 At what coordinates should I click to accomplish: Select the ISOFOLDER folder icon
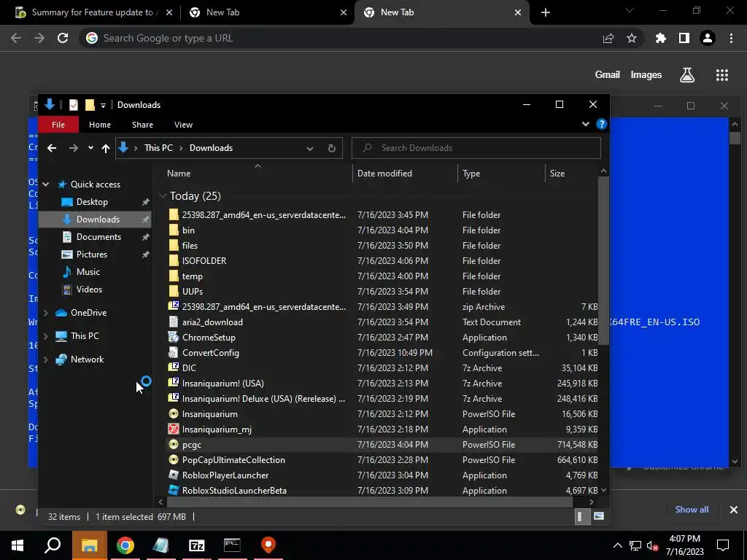click(x=174, y=260)
